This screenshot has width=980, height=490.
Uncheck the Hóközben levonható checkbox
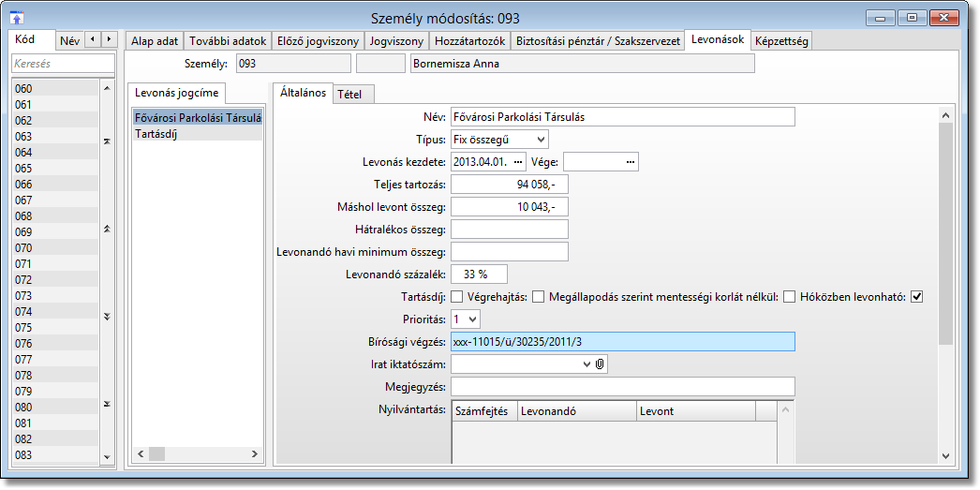tap(917, 297)
